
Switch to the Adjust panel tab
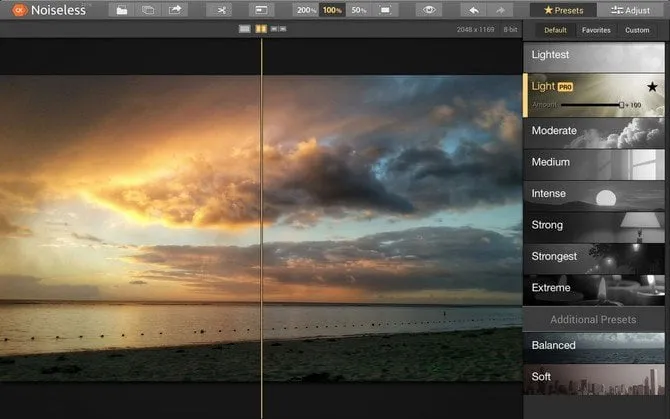point(633,10)
